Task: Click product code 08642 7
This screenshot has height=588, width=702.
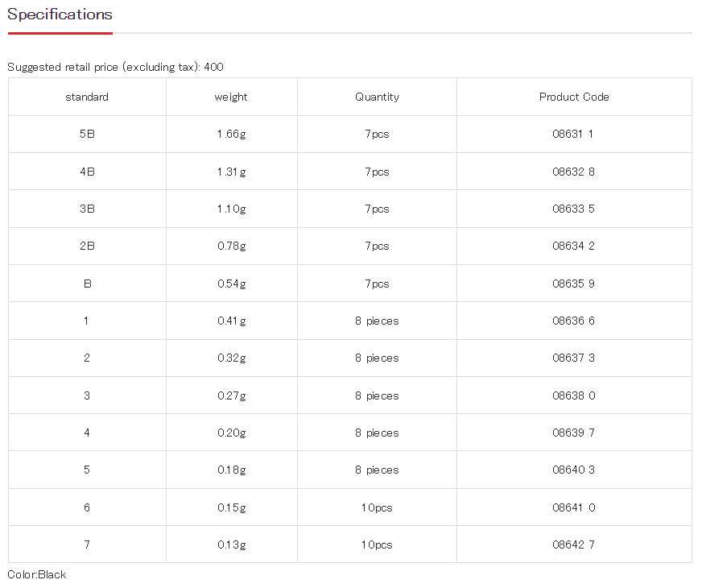Action: tap(573, 545)
